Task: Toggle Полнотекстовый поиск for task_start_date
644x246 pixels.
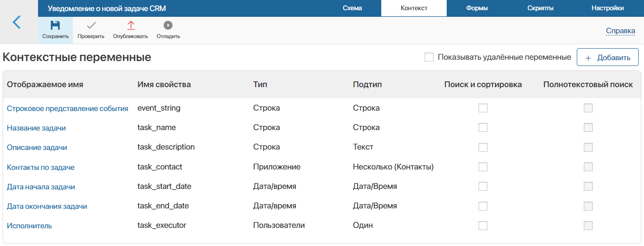Action: [588, 186]
